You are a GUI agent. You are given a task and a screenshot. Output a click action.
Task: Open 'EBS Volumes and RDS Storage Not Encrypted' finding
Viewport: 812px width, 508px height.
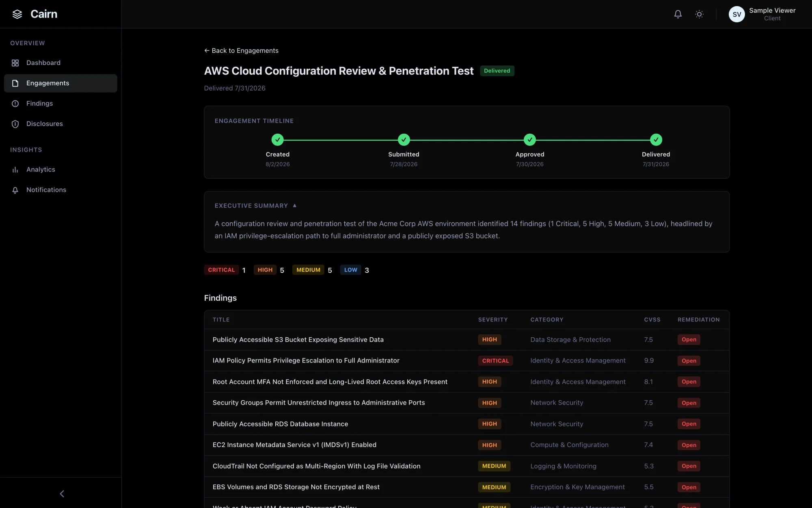[x=296, y=487]
